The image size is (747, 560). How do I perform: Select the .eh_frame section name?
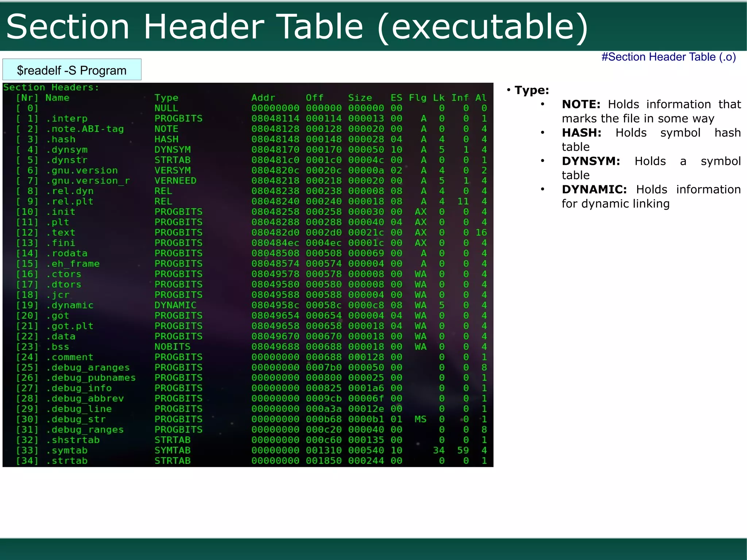(73, 264)
